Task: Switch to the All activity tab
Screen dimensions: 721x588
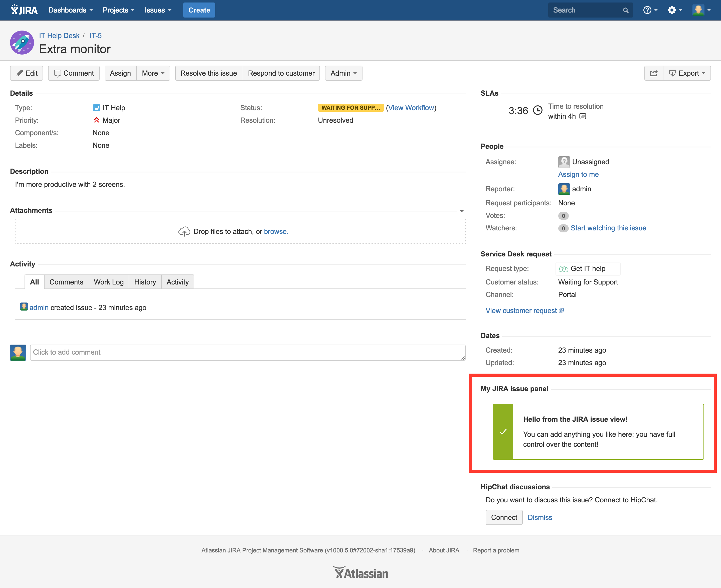Action: [x=35, y=282]
